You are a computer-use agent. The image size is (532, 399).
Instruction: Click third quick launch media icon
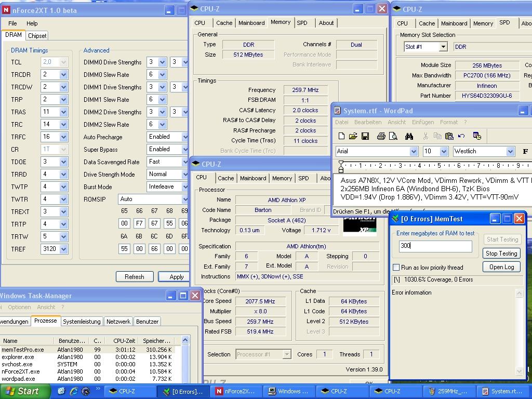(86, 391)
